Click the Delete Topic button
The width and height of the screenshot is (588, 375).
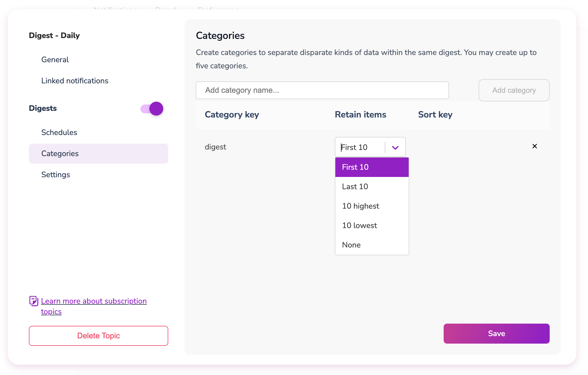[x=98, y=336]
